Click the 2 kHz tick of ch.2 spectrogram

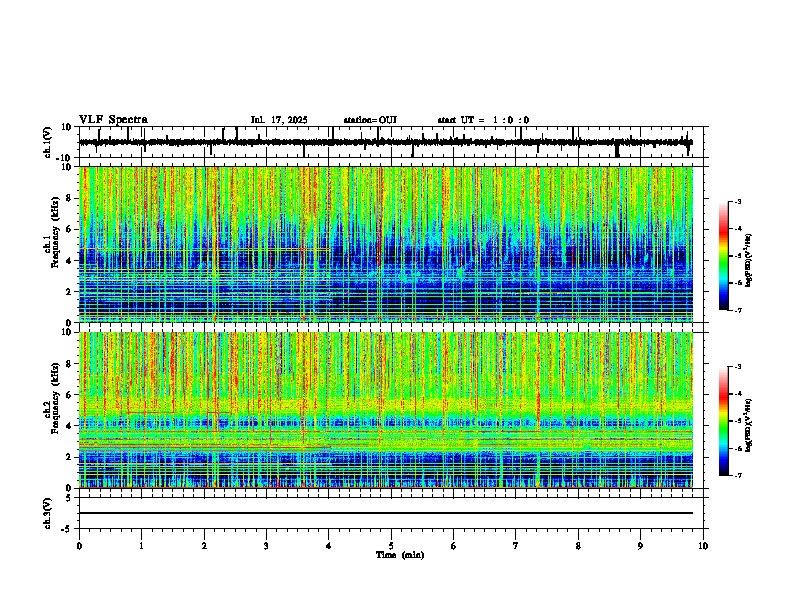(x=70, y=457)
